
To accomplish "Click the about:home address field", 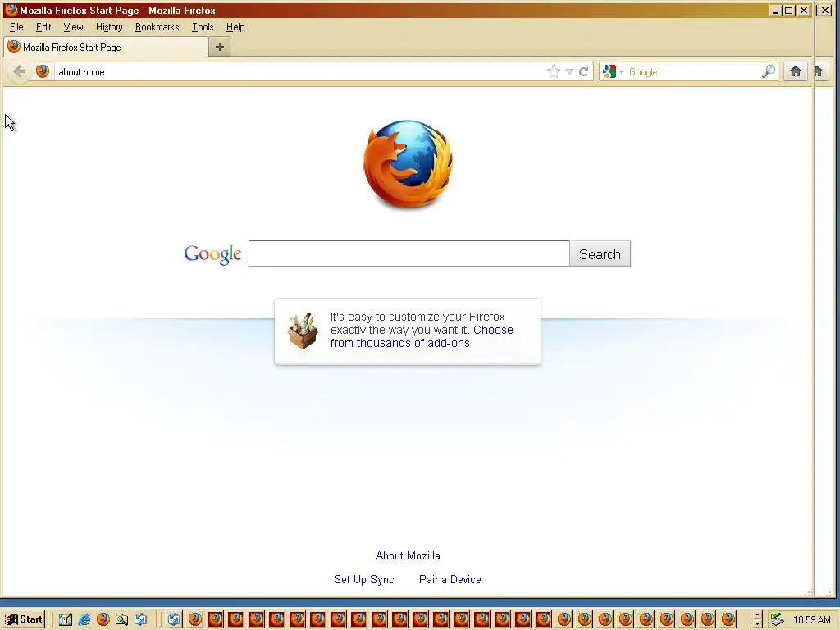I will pyautogui.click(x=300, y=72).
